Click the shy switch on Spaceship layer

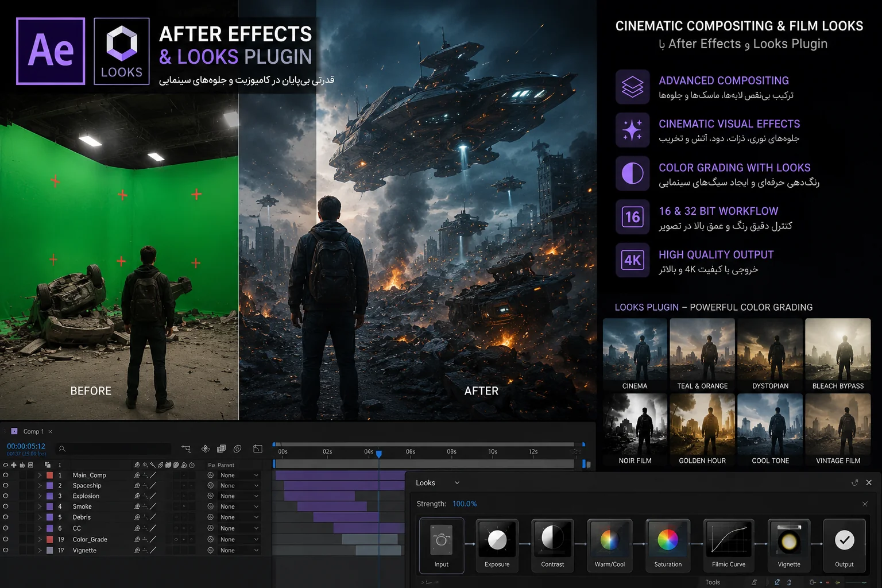tap(137, 486)
